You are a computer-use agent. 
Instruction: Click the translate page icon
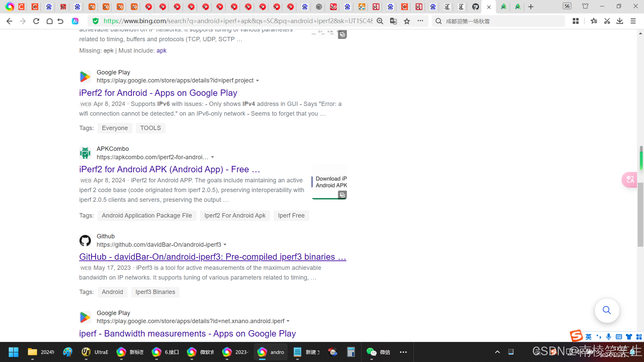pyautogui.click(x=393, y=21)
